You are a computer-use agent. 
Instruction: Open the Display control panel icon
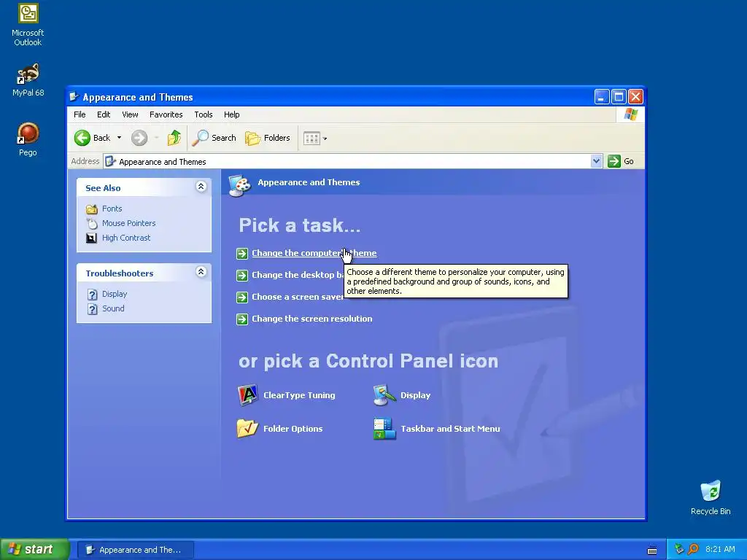[x=384, y=394]
